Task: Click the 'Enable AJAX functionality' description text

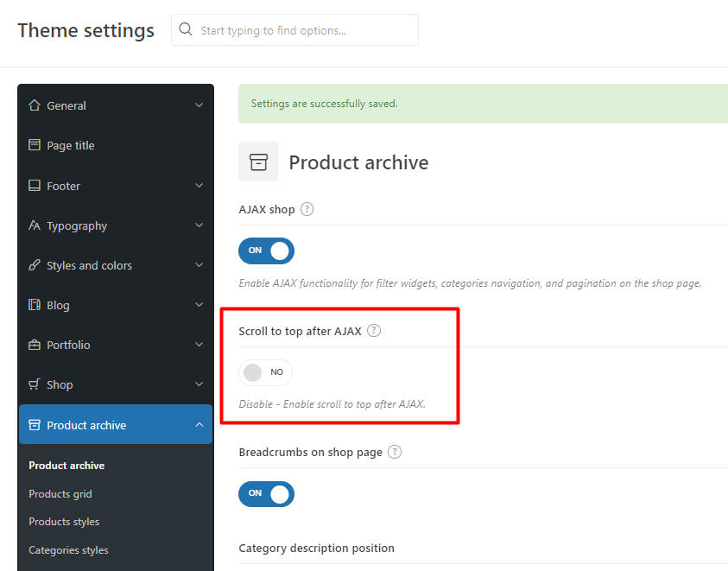Action: pyautogui.click(x=470, y=283)
